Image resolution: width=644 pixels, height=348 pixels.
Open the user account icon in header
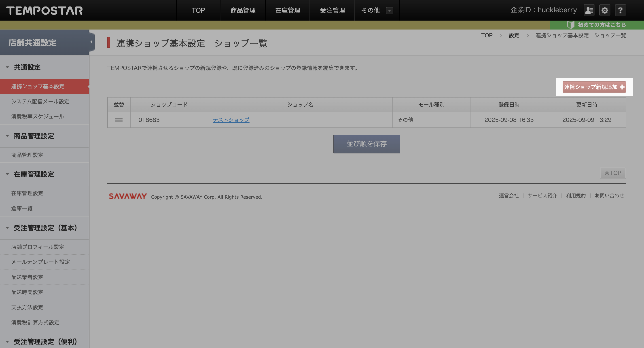(589, 10)
